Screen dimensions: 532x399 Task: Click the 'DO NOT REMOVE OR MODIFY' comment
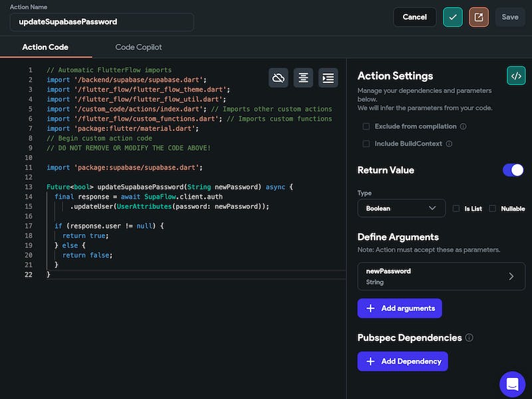tap(128, 148)
